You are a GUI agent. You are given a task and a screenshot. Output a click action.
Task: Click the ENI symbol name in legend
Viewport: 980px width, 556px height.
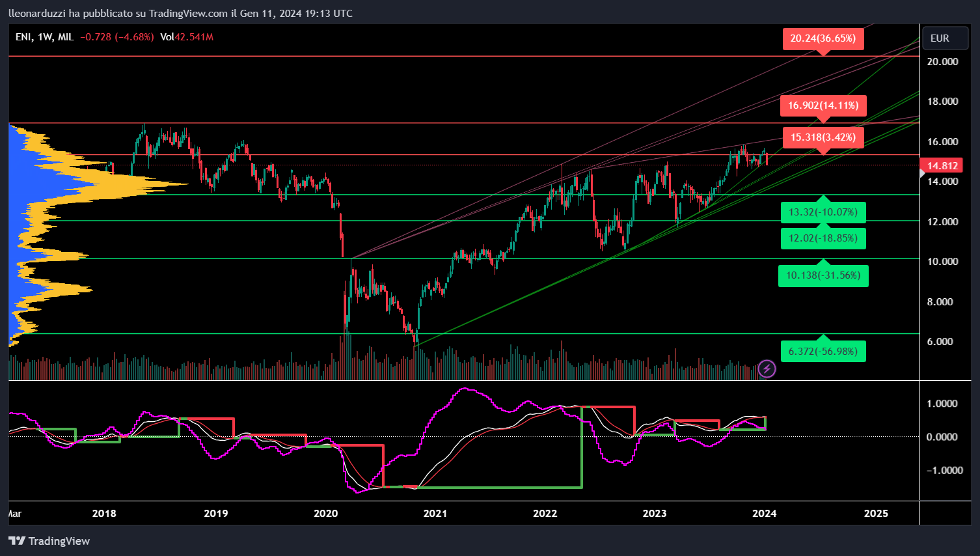23,37
